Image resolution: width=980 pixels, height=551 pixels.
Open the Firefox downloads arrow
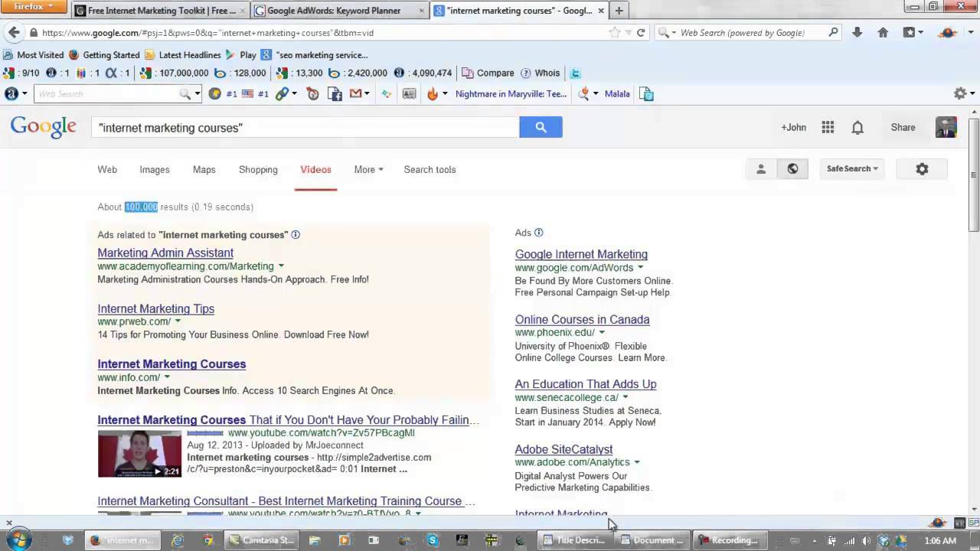click(x=857, y=32)
